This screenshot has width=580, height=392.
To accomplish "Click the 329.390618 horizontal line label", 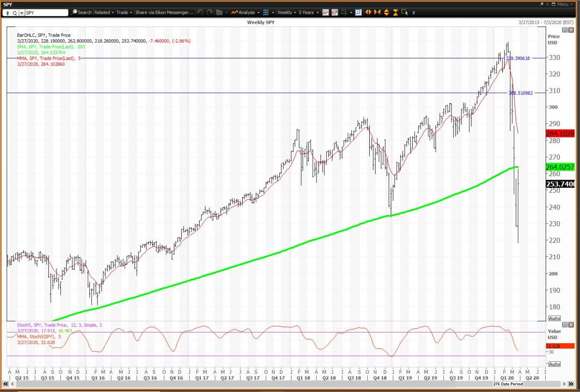I will pyautogui.click(x=519, y=58).
